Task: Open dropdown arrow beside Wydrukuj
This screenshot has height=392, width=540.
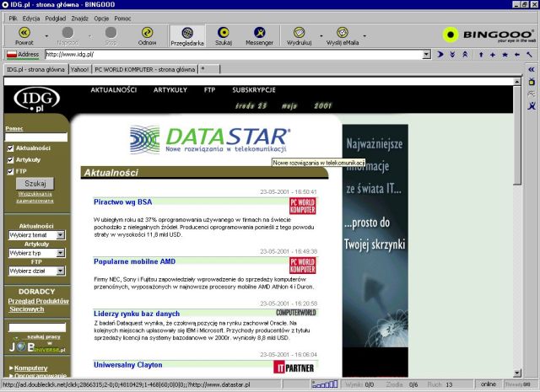Action: [x=321, y=35]
